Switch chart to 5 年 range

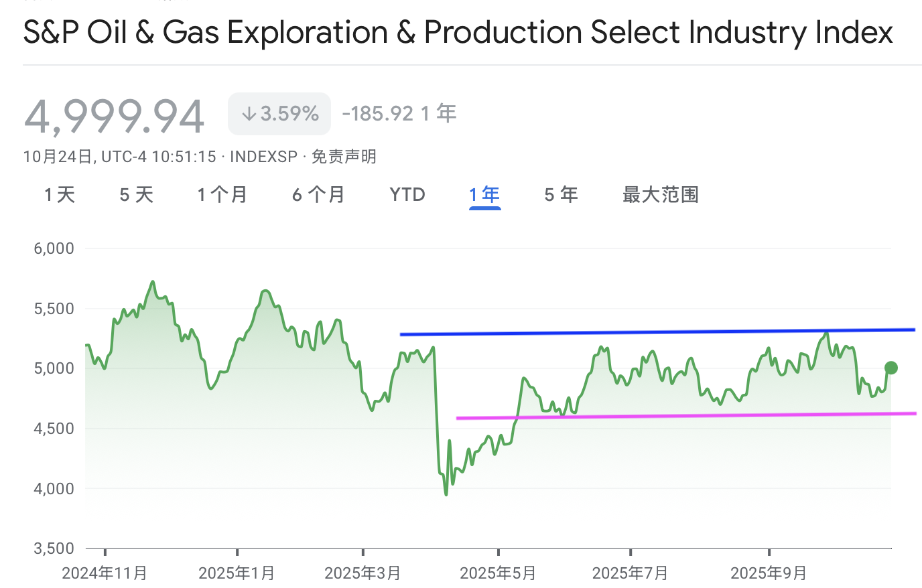(x=561, y=195)
